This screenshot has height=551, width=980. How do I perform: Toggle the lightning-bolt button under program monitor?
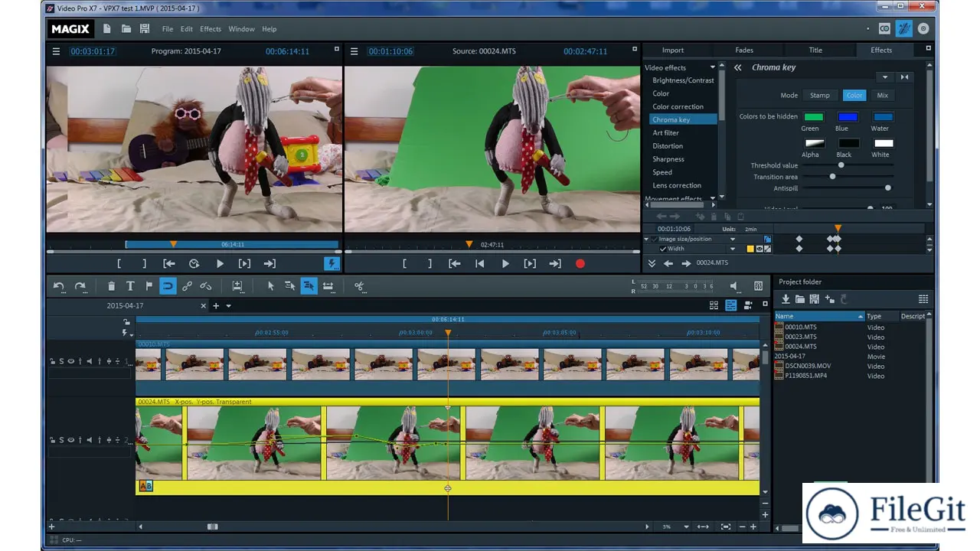pyautogui.click(x=332, y=263)
